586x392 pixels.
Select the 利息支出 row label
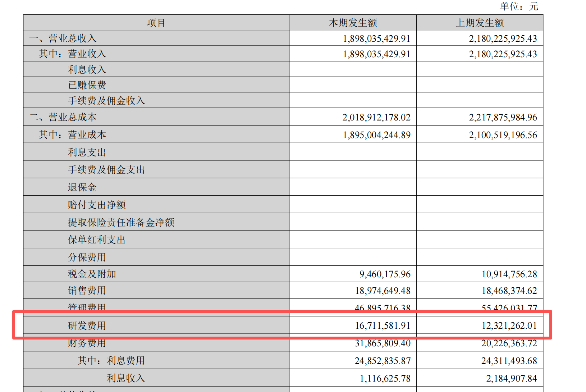click(87, 152)
